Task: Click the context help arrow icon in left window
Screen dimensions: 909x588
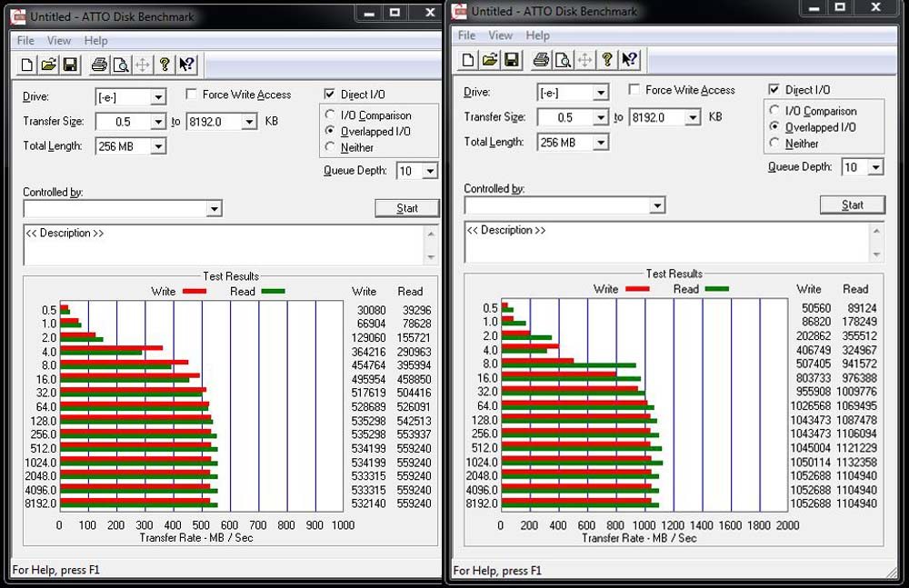Action: point(186,65)
